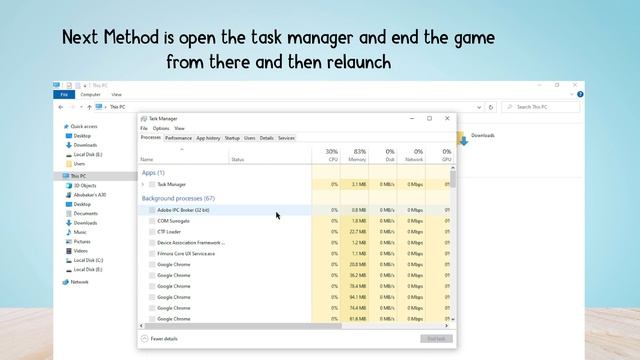This screenshot has width=640, height=360.
Task: Sort processes by Disk column
Action: [383, 155]
